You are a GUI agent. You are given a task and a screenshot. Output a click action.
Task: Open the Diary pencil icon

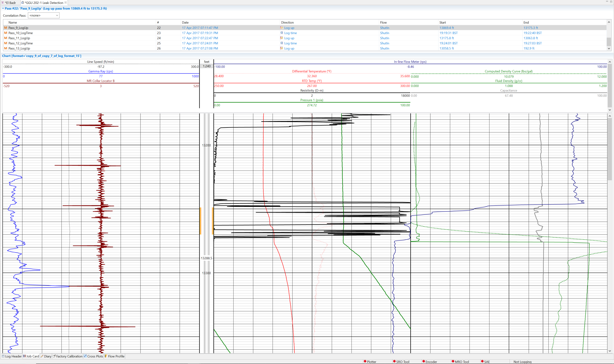click(x=42, y=356)
